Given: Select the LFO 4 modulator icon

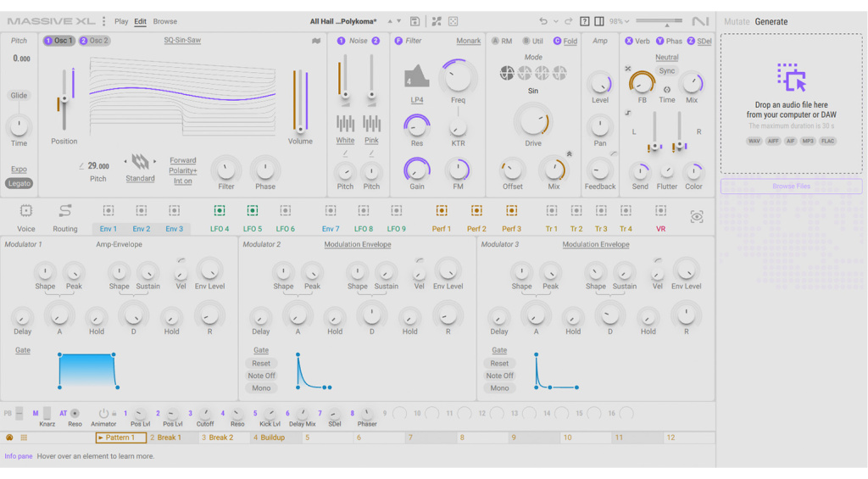Looking at the screenshot, I should (220, 210).
